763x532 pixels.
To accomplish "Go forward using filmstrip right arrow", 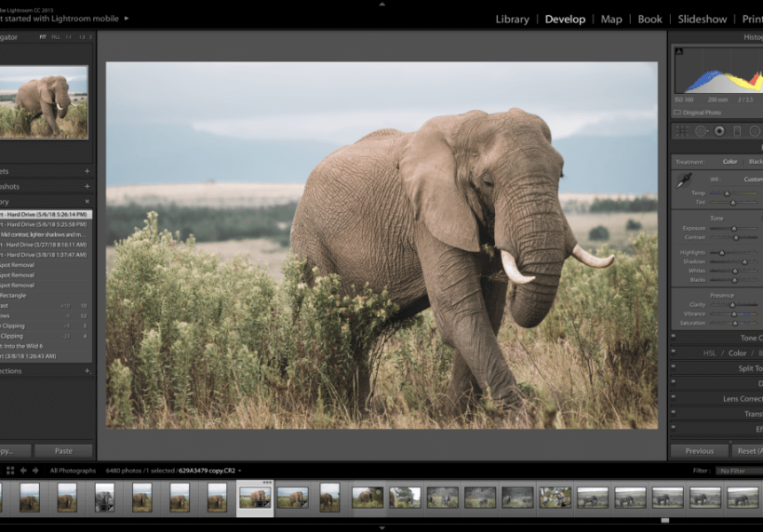I will (x=35, y=470).
